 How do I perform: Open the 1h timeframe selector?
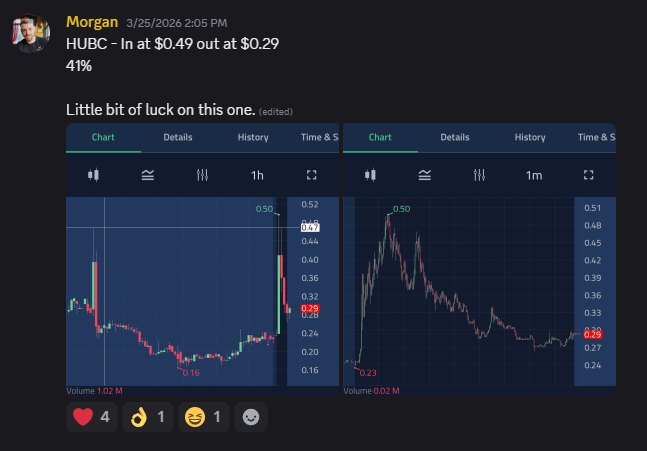(257, 176)
